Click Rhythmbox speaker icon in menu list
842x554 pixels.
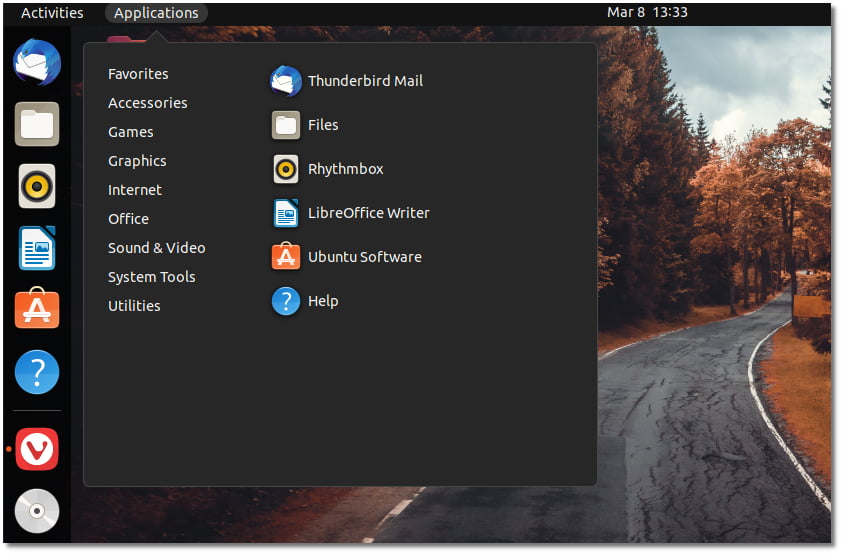pyautogui.click(x=286, y=169)
